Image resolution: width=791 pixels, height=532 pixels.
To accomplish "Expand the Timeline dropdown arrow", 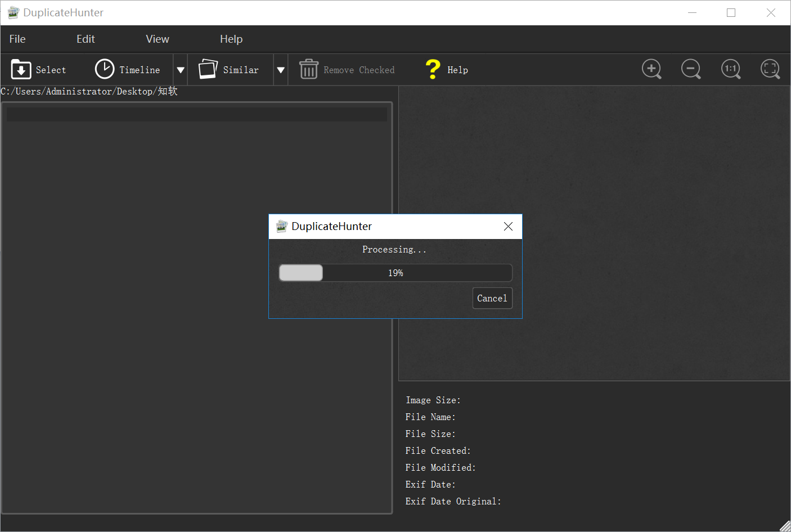I will [181, 70].
